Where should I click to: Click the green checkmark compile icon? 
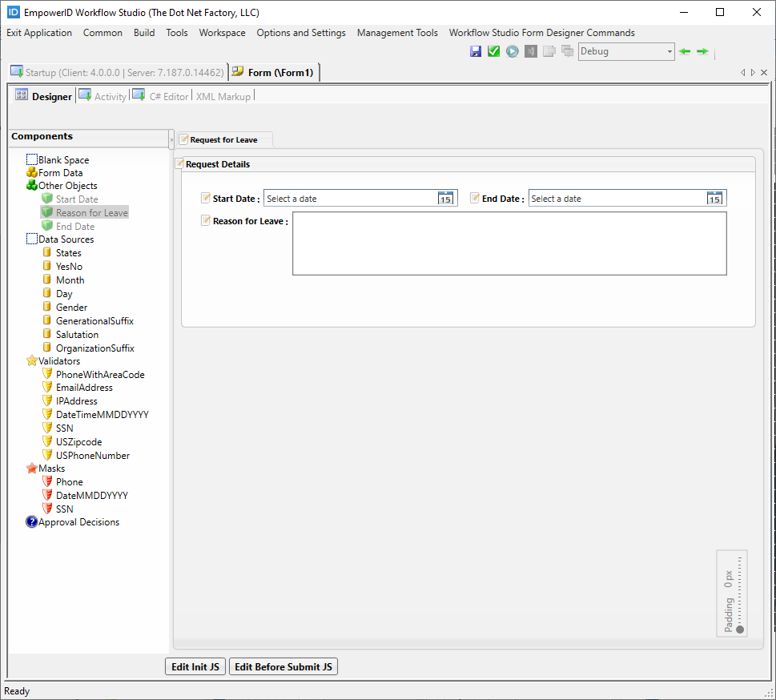coord(493,51)
